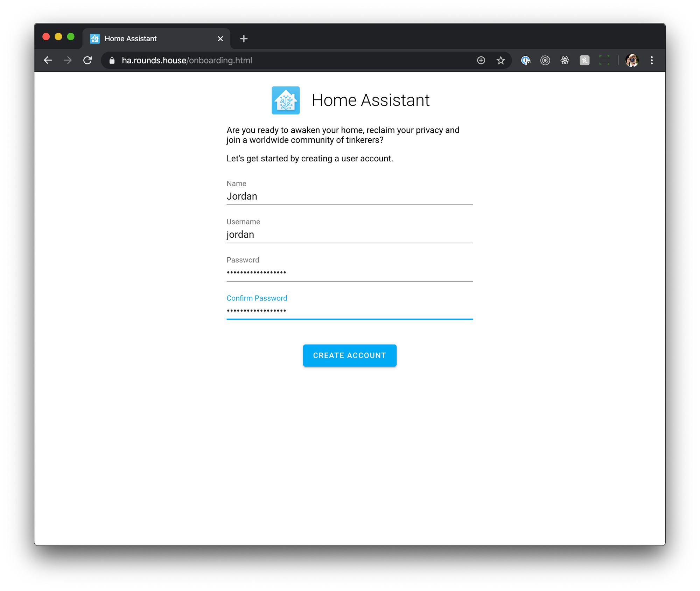
Task: Click the Name field containing Jordan
Action: coord(350,196)
